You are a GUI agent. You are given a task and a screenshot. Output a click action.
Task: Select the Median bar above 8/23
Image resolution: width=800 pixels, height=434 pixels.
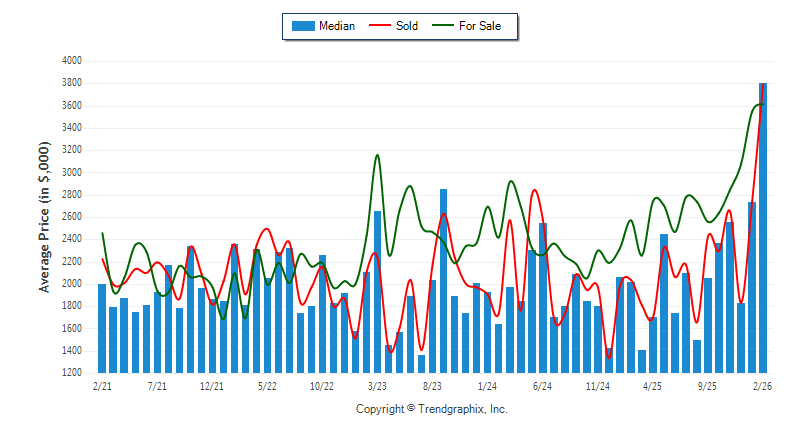tap(443, 281)
